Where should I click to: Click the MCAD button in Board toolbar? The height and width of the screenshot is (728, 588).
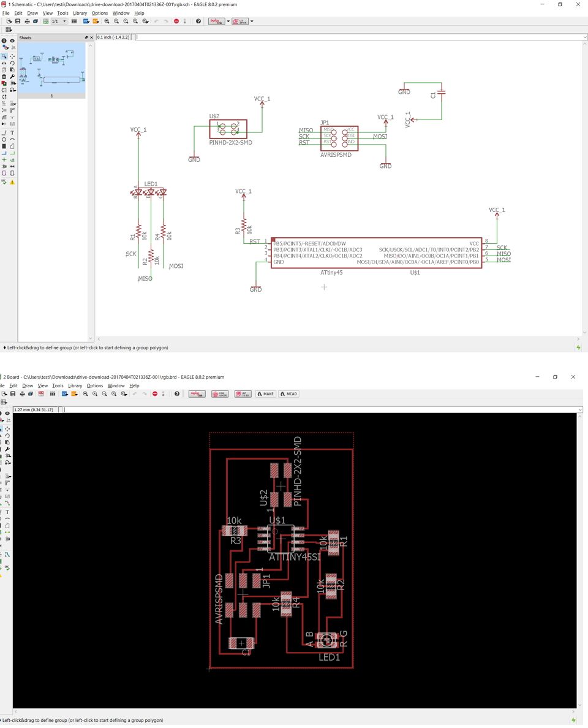(x=288, y=393)
